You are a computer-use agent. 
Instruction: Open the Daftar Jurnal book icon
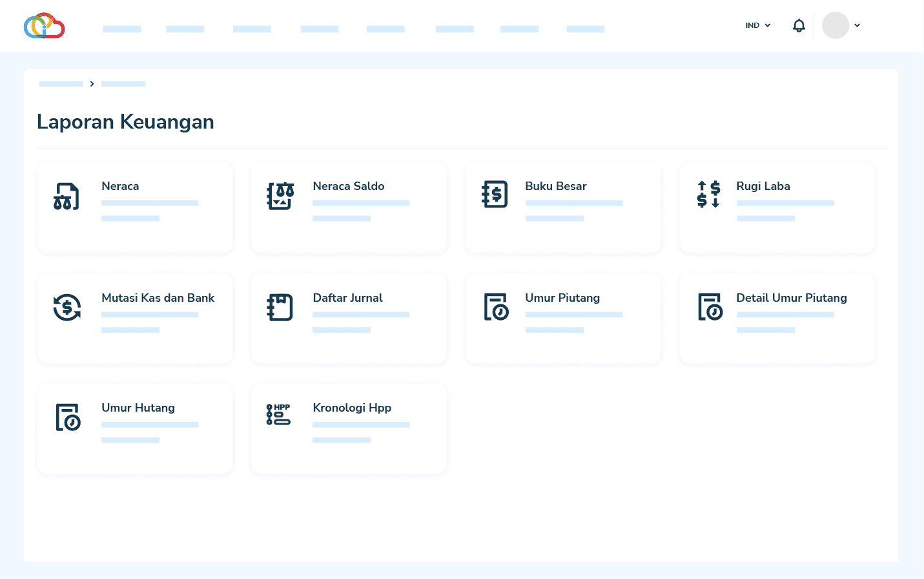280,308
